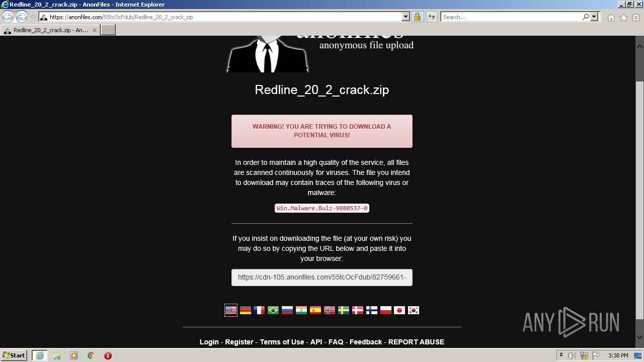This screenshot has height=362, width=644.
Task: Switch language with the United States flag
Action: [231, 310]
